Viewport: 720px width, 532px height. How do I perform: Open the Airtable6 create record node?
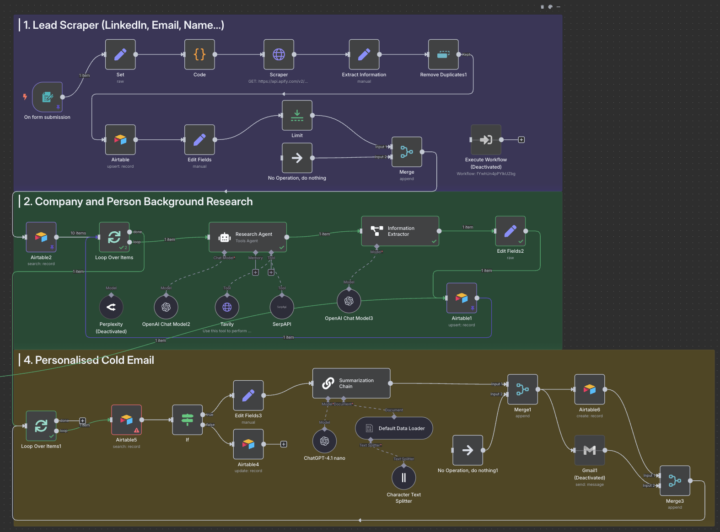pos(590,389)
